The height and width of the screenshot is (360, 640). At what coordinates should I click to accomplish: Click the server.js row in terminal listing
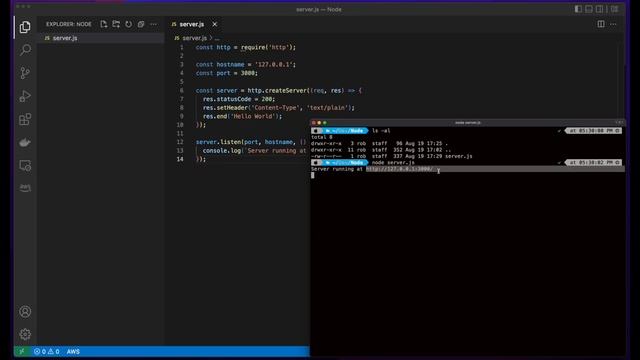pyautogui.click(x=392, y=156)
